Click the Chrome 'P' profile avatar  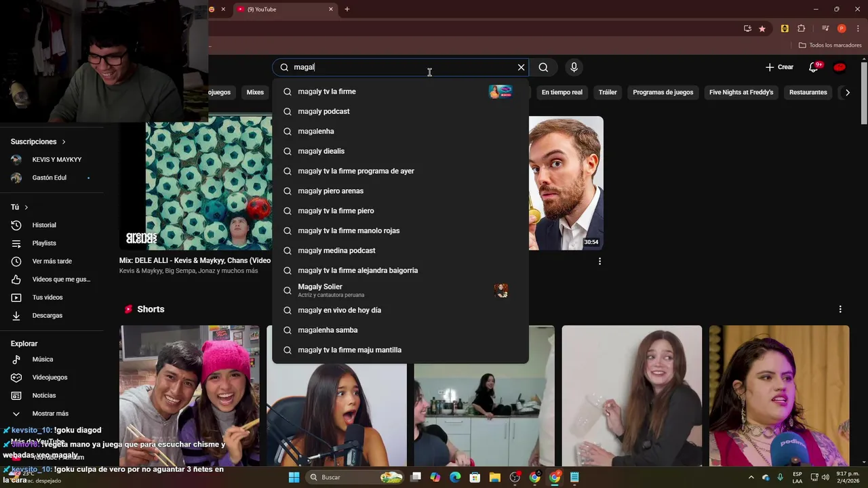pyautogui.click(x=842, y=28)
